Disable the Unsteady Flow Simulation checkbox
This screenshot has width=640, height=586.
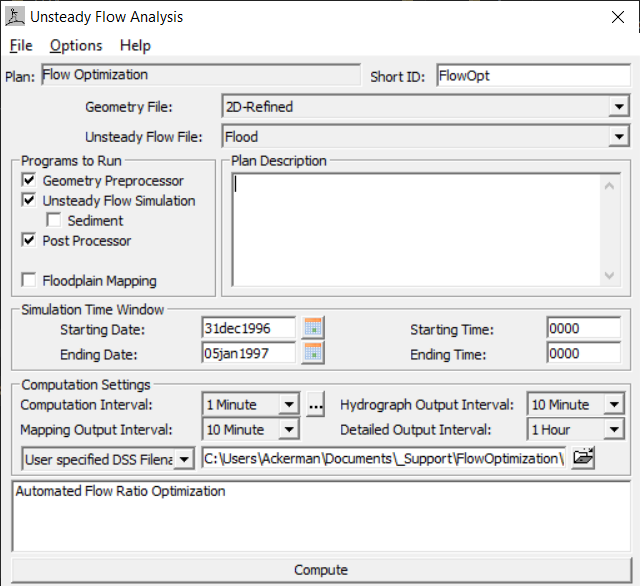[28, 201]
